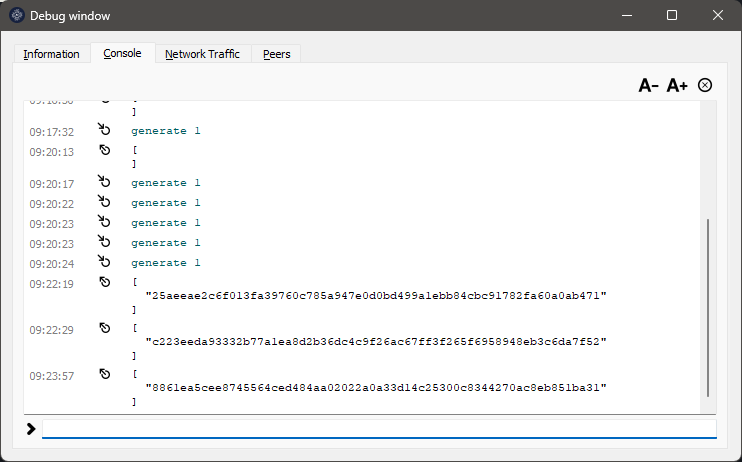
Task: Click the reply icon at 09:20:13
Action: click(104, 150)
